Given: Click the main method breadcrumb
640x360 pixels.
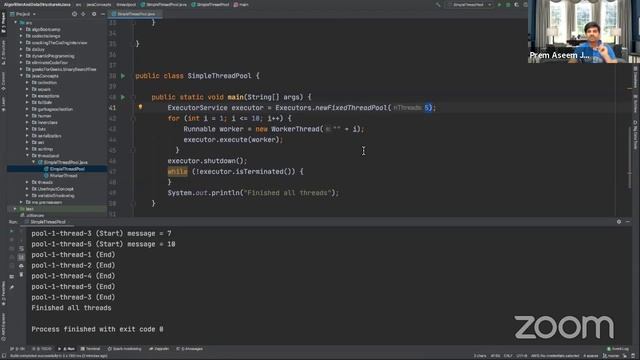Looking at the screenshot, I should (241, 5).
